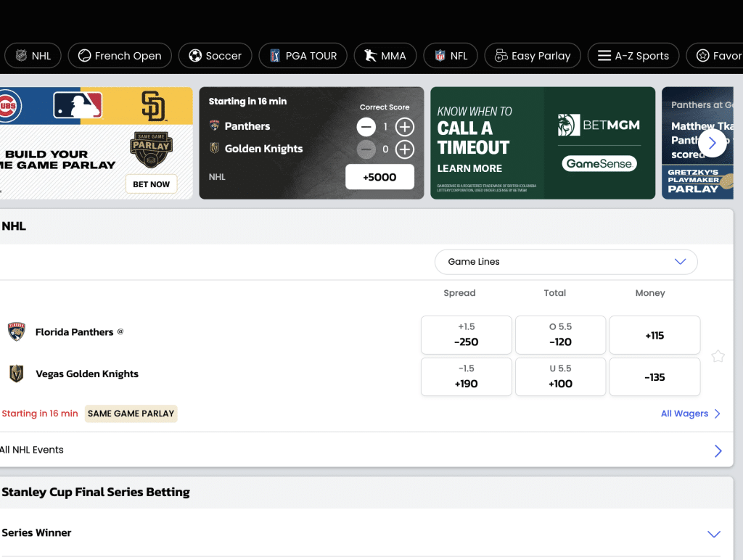Add the +5000 correct score bet

(379, 177)
